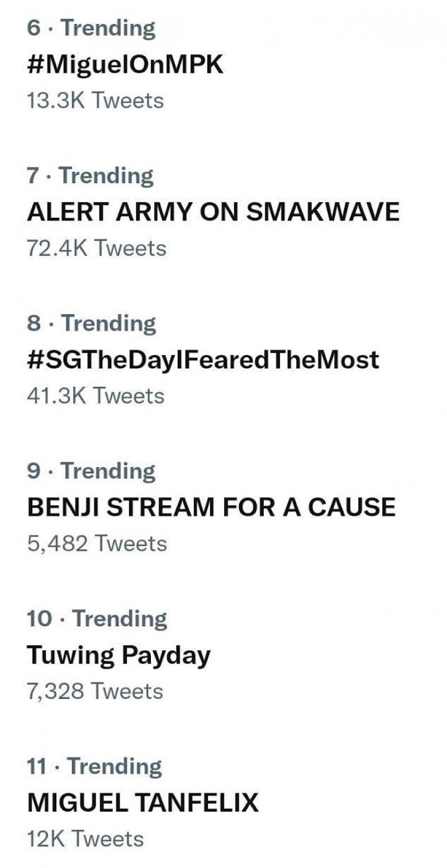
Task: Click the '8 · Trending' rank label
Action: pyautogui.click(x=91, y=323)
